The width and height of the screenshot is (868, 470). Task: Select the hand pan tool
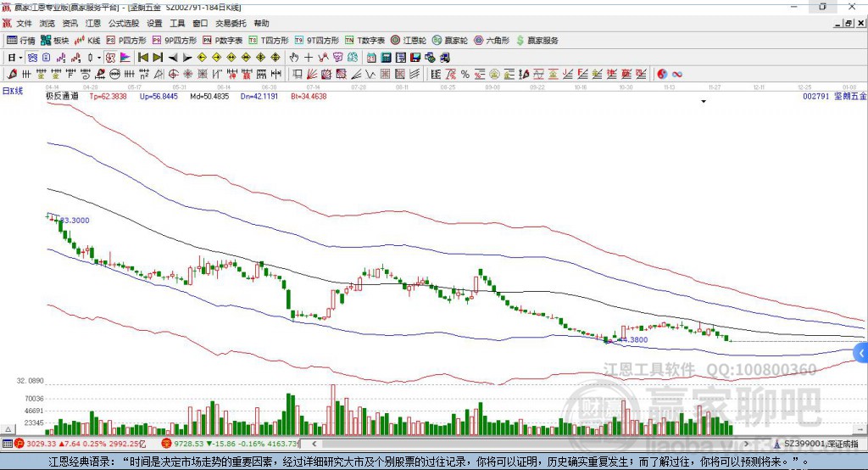tap(293, 58)
